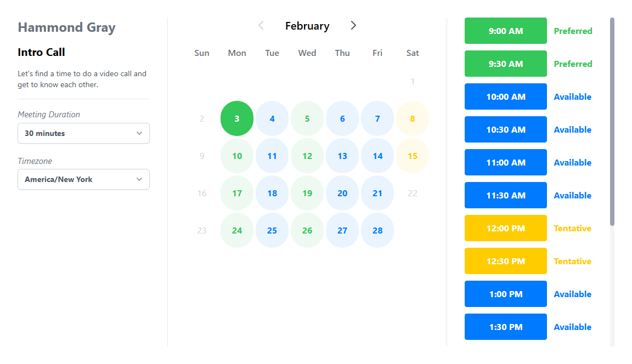Viewport: 632px width, 364px height.
Task: Click the Intro Call heading
Action: coord(41,52)
